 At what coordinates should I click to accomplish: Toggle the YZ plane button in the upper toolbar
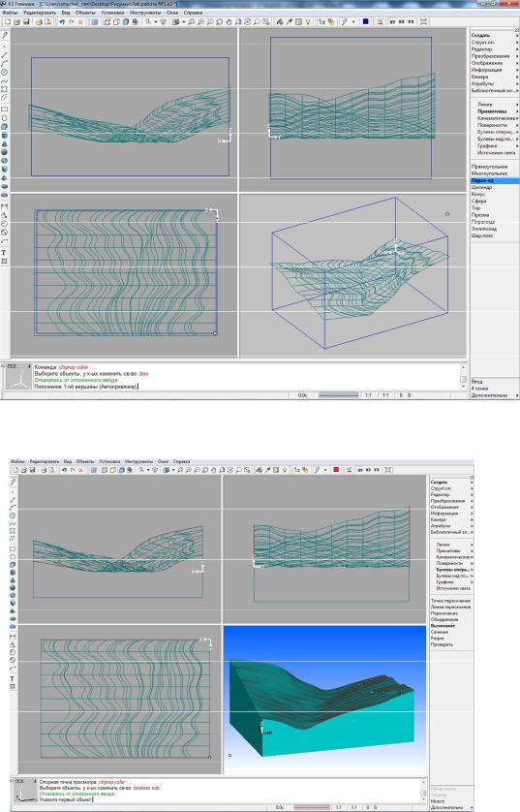click(411, 21)
